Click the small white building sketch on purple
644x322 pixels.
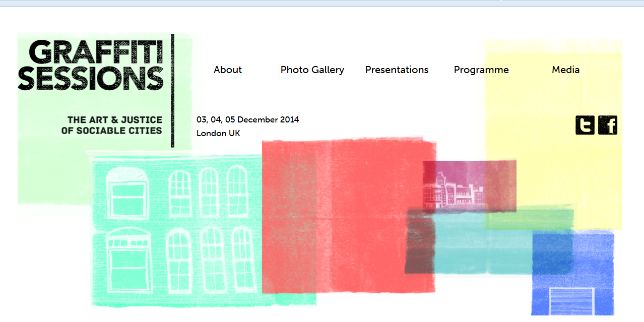pyautogui.click(x=454, y=190)
